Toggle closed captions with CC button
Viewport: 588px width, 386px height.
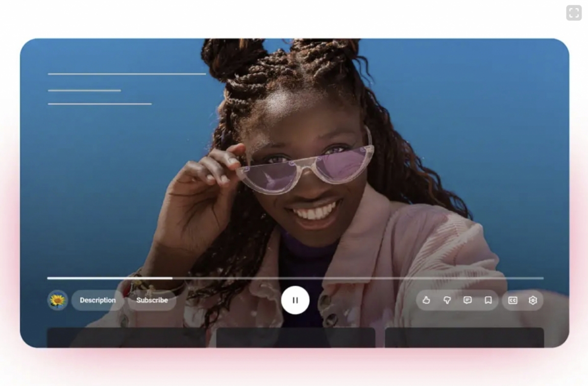pyautogui.click(x=513, y=300)
